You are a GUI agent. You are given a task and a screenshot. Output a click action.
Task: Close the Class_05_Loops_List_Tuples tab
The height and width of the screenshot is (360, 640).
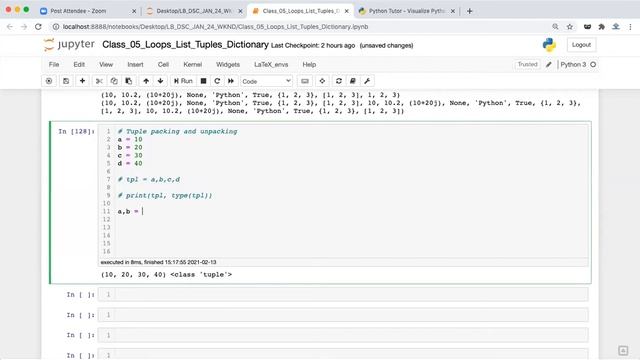tap(347, 11)
